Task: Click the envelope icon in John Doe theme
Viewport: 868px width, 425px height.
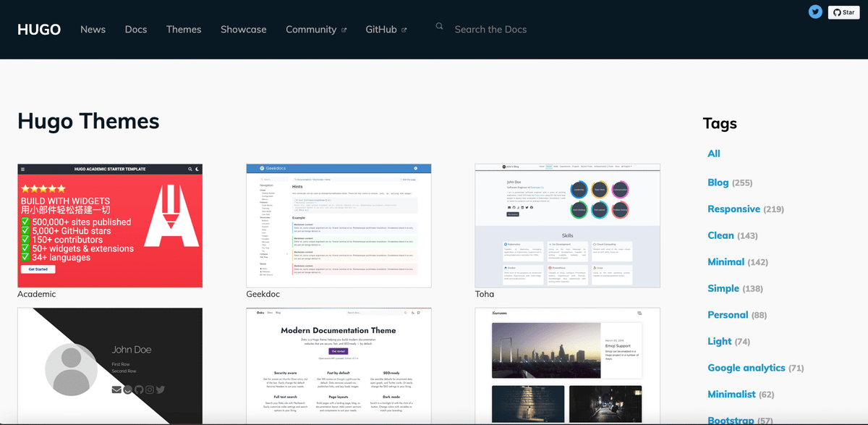Action: pos(116,390)
